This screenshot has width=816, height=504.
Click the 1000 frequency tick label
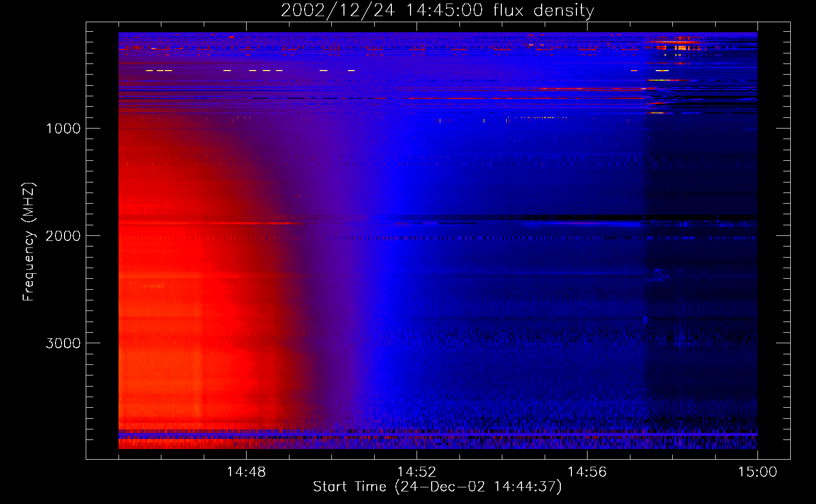[x=63, y=129]
